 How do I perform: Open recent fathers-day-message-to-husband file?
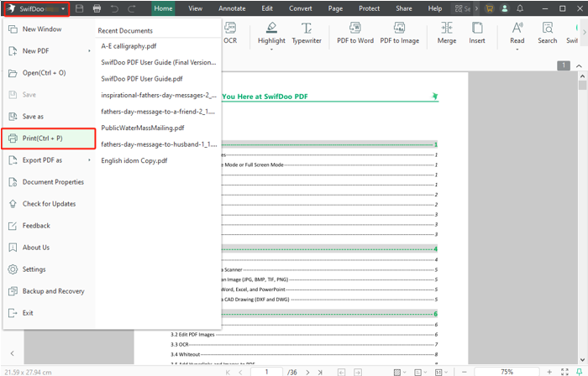[x=158, y=144]
